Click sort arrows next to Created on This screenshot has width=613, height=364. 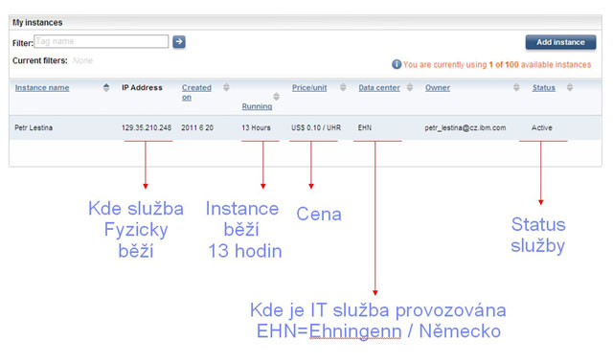pyautogui.click(x=226, y=87)
